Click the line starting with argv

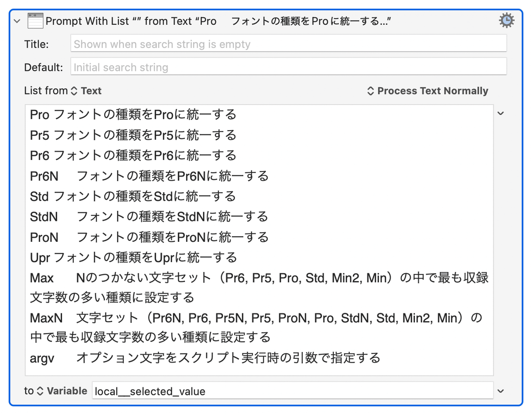(x=205, y=357)
